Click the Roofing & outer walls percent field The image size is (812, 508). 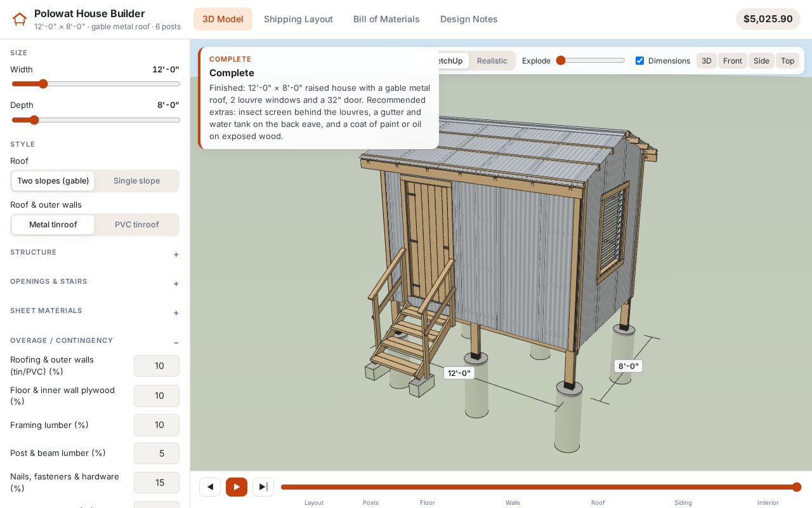(x=157, y=366)
